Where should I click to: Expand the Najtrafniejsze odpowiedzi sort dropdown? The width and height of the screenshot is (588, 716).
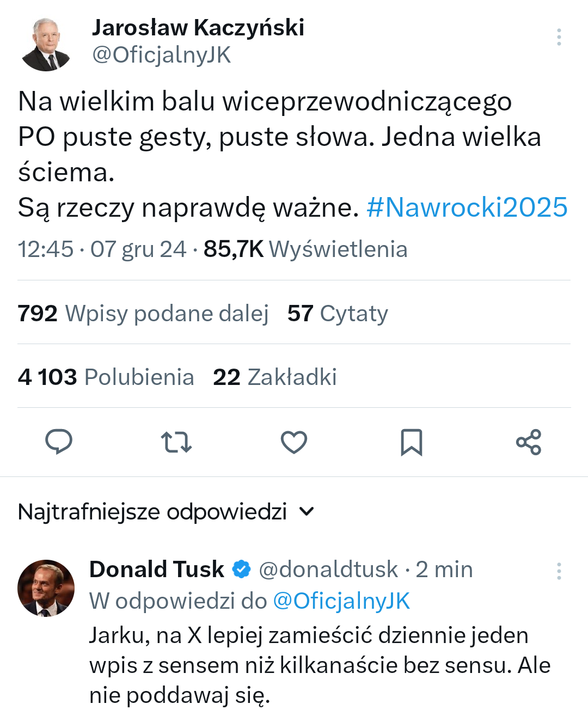(x=307, y=511)
